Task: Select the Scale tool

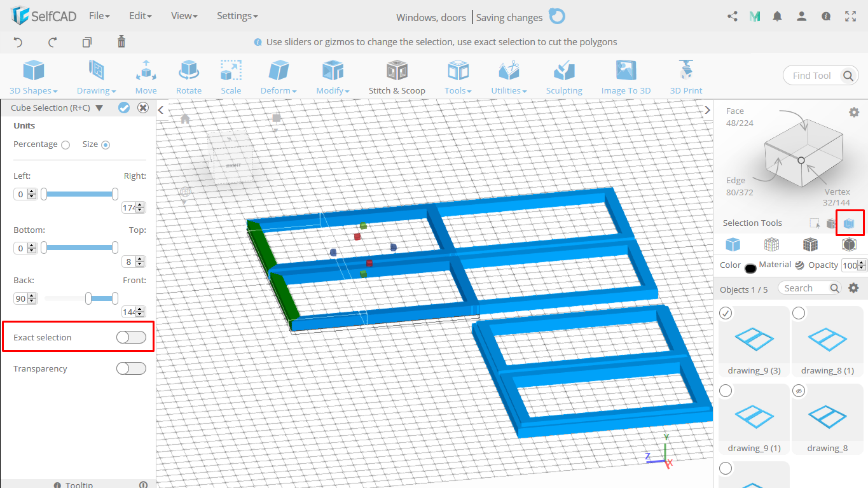Action: 231,78
